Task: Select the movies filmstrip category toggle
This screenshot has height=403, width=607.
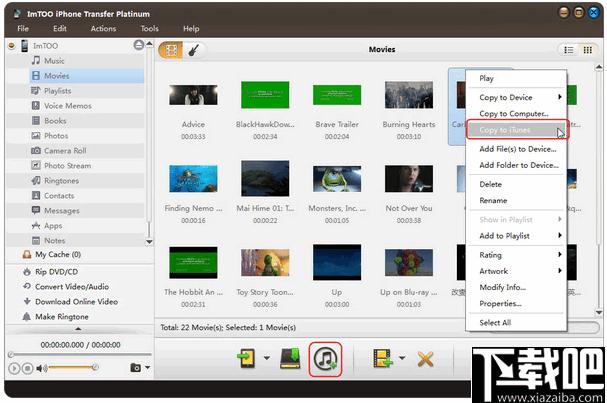Action: click(171, 50)
